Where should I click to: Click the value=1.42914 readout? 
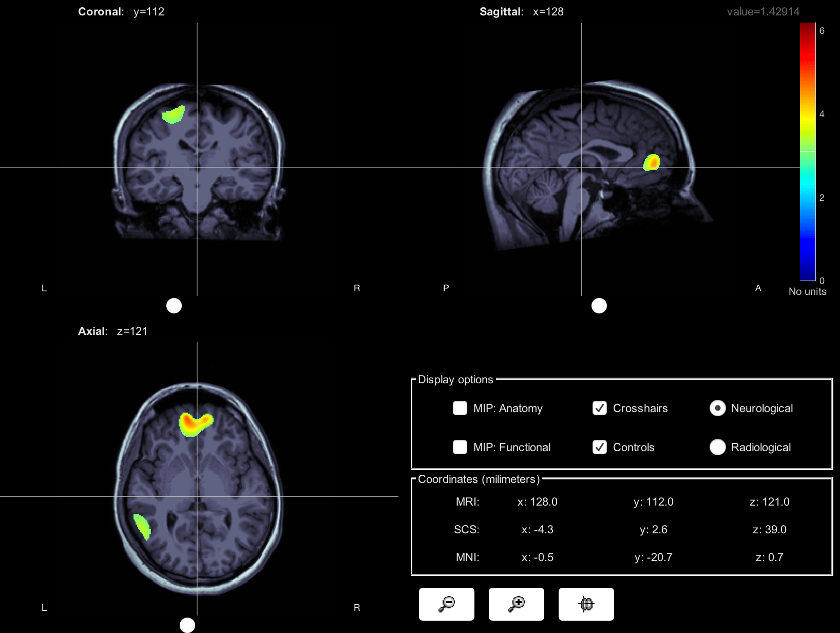tap(763, 12)
